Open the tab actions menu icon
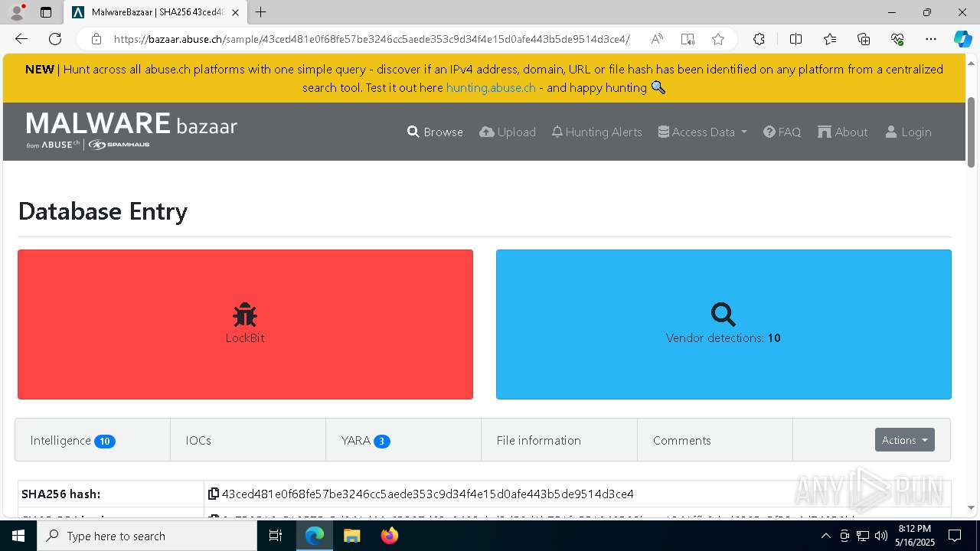Screen dimensions: 980x551 [46, 12]
